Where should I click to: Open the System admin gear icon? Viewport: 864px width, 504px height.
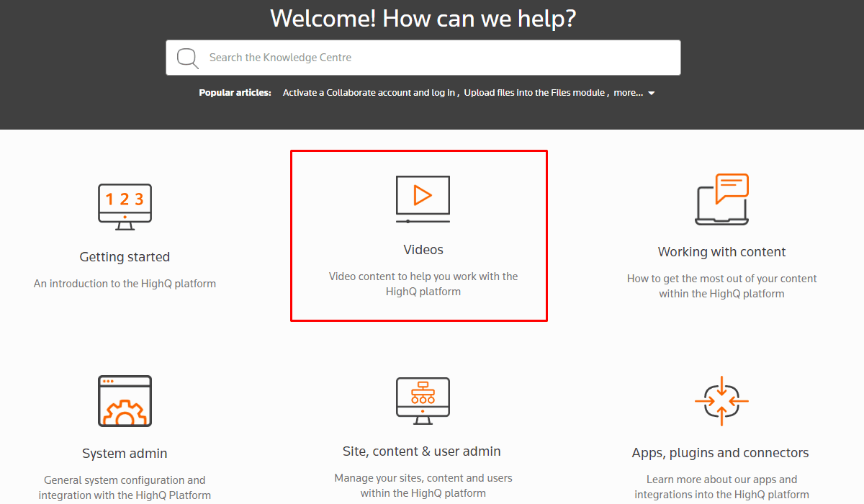pyautogui.click(x=125, y=400)
